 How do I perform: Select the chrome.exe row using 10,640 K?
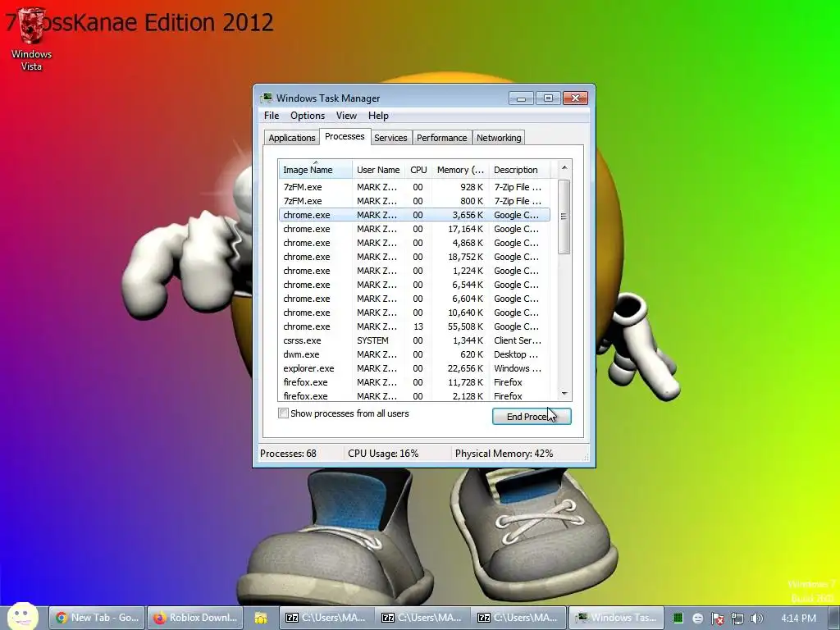pos(414,313)
